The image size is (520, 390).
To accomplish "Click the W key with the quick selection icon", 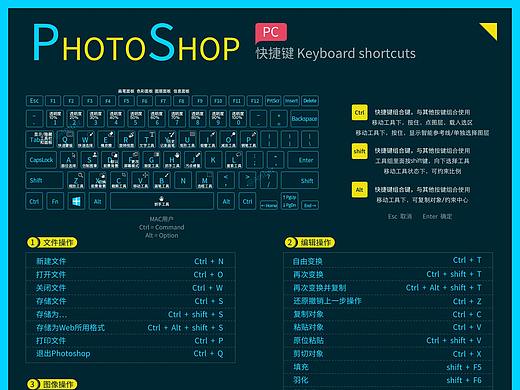I will pyautogui.click(x=85, y=139).
